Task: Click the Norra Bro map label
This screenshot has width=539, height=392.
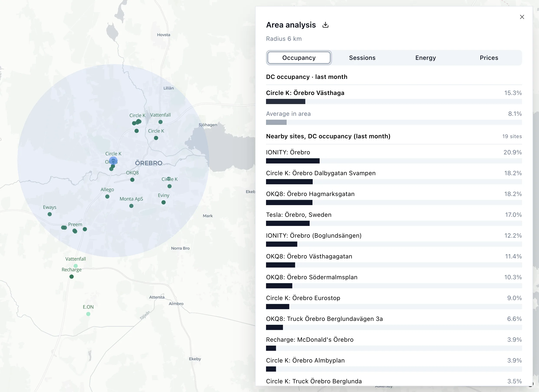Action: coord(180,248)
